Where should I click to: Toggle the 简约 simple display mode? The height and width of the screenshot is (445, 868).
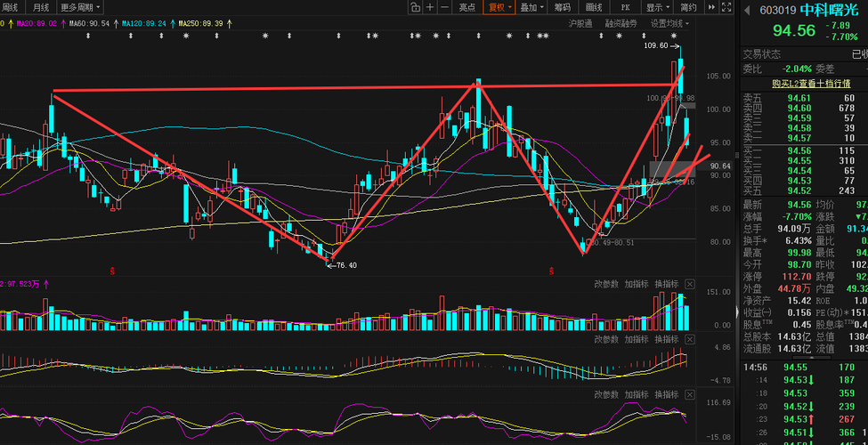[688, 7]
